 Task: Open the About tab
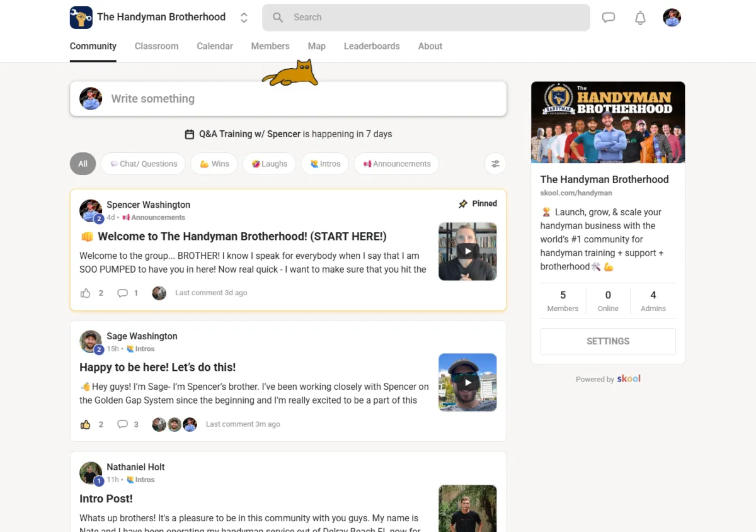(430, 46)
